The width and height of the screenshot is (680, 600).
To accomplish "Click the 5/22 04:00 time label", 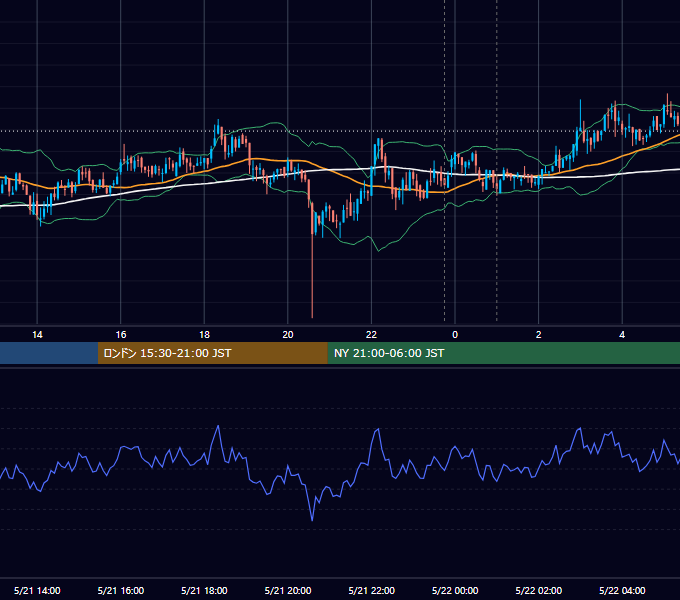I will coord(622,590).
